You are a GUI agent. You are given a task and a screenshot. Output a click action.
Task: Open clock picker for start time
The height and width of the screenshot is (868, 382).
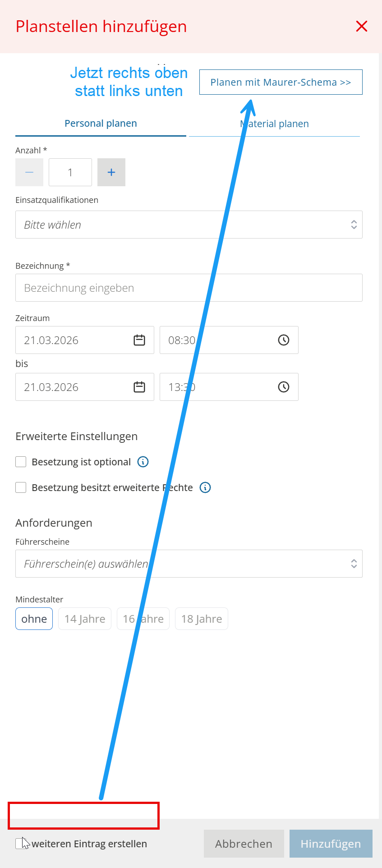283,340
